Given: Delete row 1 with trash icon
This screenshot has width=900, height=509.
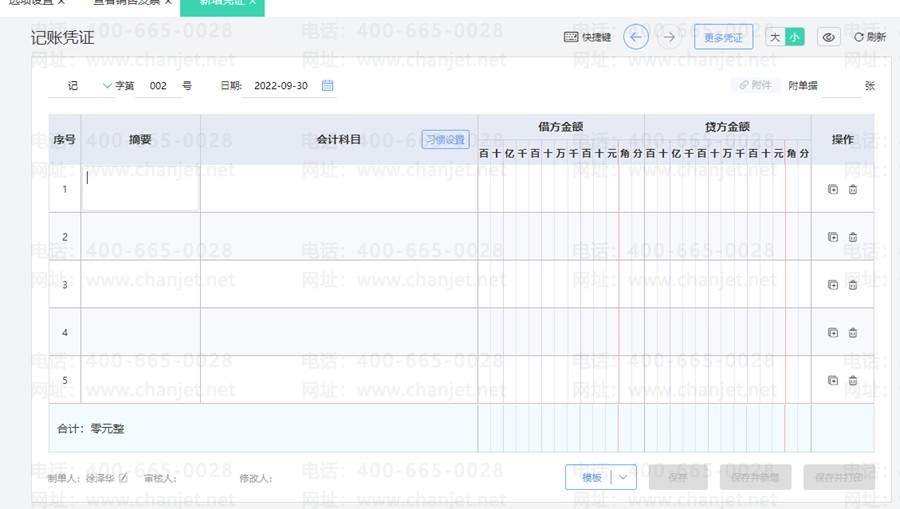Looking at the screenshot, I should tap(853, 189).
